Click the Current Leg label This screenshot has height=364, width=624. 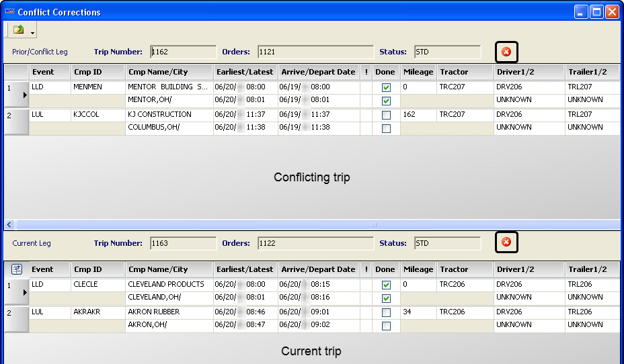pos(30,243)
